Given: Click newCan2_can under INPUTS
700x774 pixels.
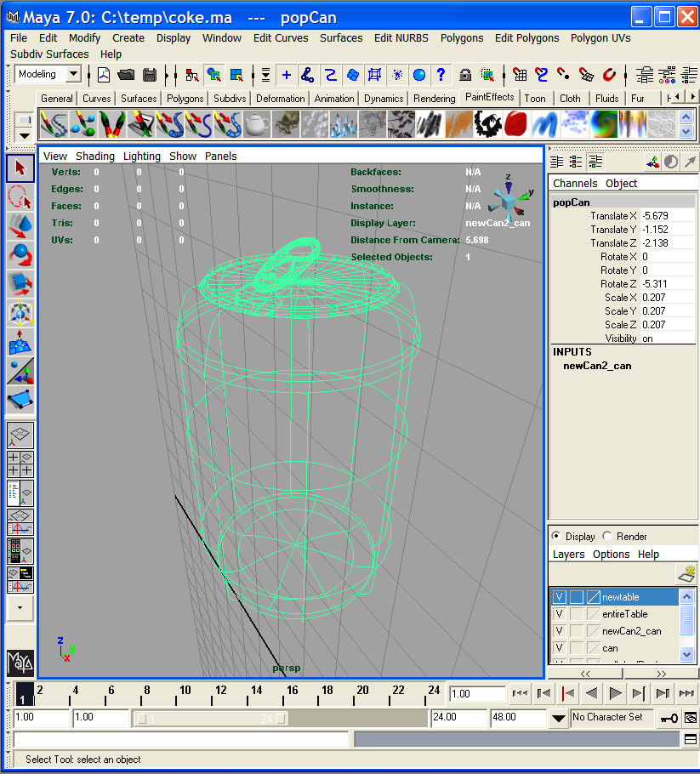Looking at the screenshot, I should (597, 366).
